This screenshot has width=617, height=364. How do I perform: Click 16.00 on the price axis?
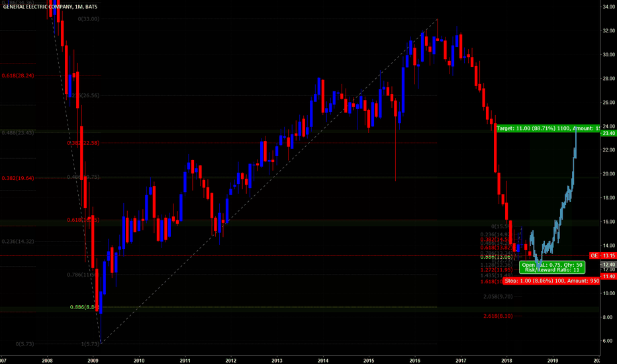pyautogui.click(x=609, y=222)
